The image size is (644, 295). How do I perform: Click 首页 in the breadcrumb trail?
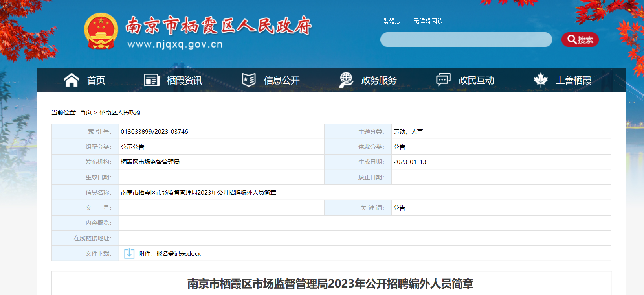click(x=86, y=112)
